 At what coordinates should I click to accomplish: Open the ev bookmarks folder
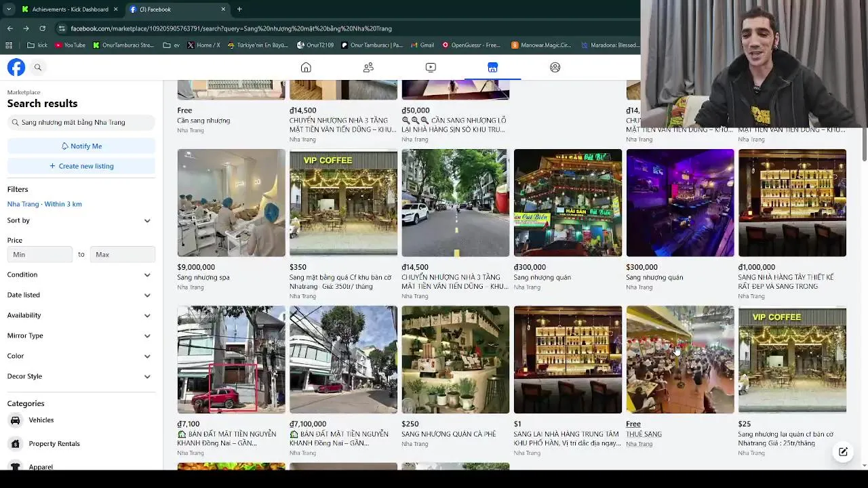tap(172, 45)
